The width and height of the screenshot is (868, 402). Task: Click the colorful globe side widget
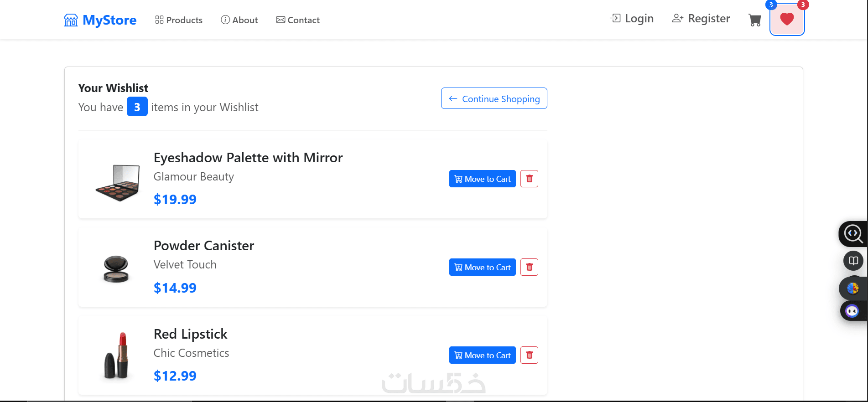[852, 288]
